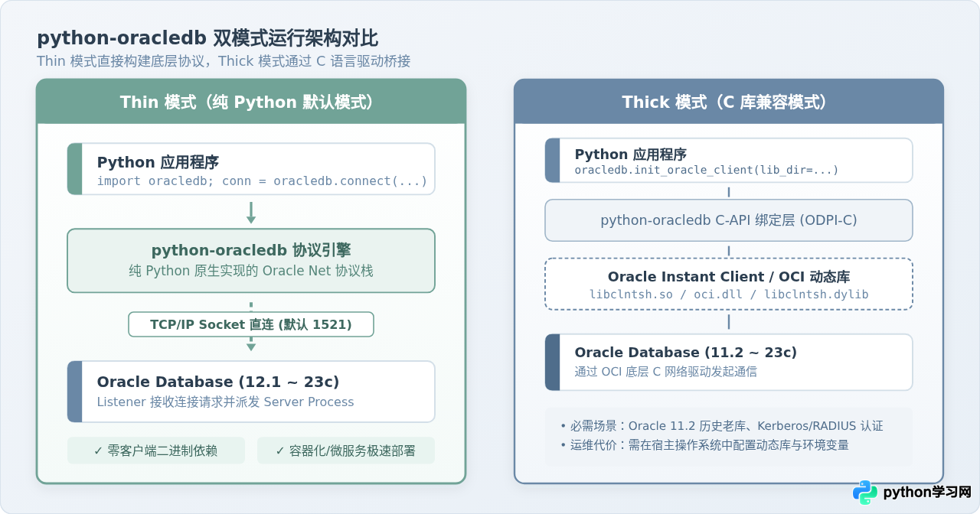Image resolution: width=980 pixels, height=514 pixels.
Task: Click the '✓ 容器化/微服务极速部署' badge
Action: point(346,451)
